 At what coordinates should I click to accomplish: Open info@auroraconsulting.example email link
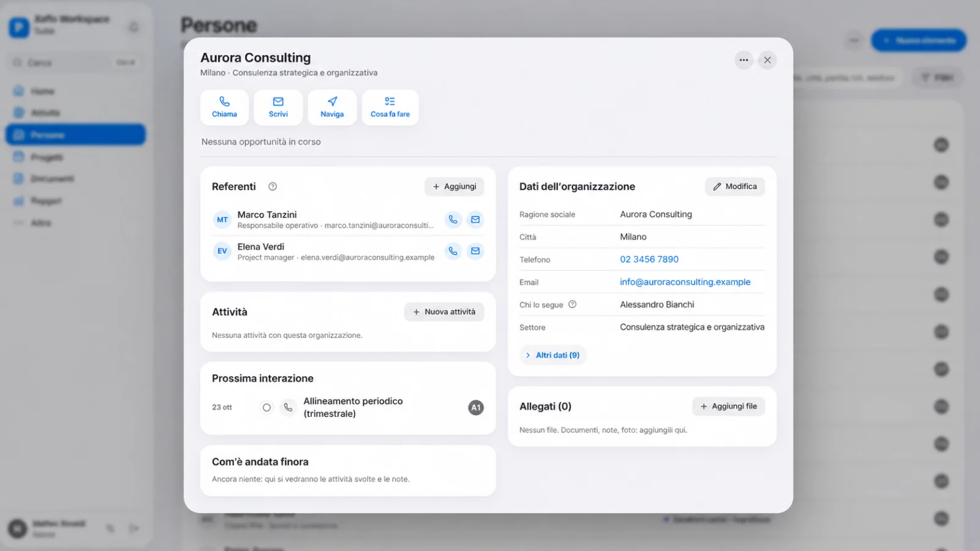tap(685, 282)
